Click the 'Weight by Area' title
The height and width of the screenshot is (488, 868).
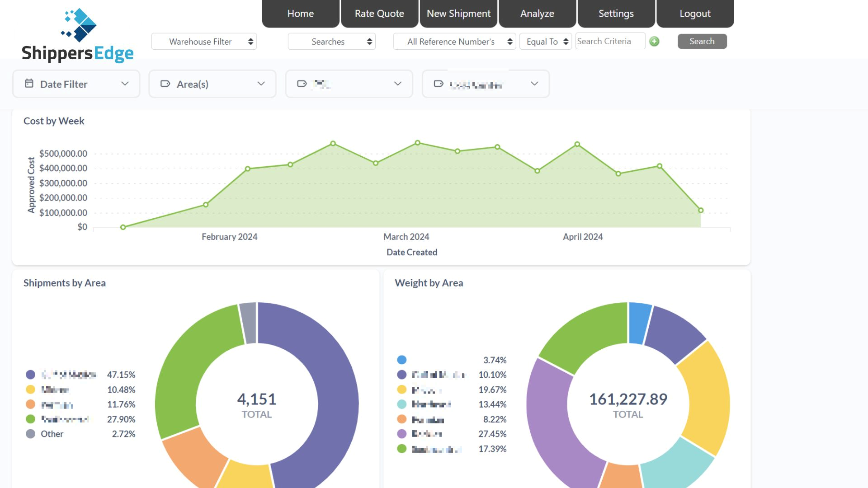pyautogui.click(x=429, y=283)
